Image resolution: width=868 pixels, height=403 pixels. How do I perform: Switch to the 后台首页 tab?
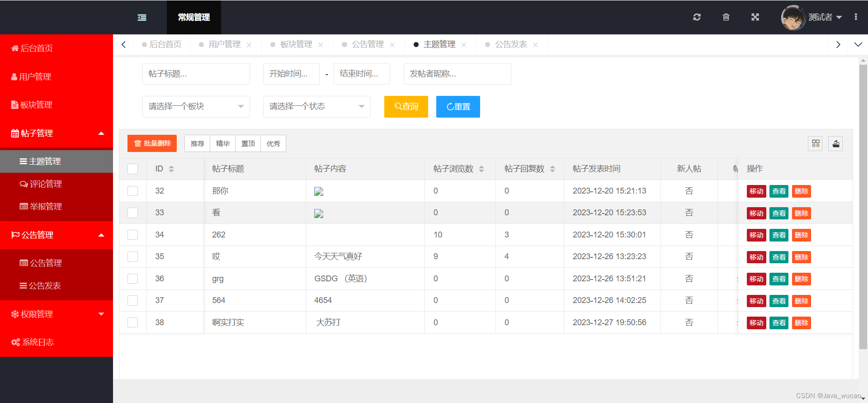pyautogui.click(x=161, y=44)
